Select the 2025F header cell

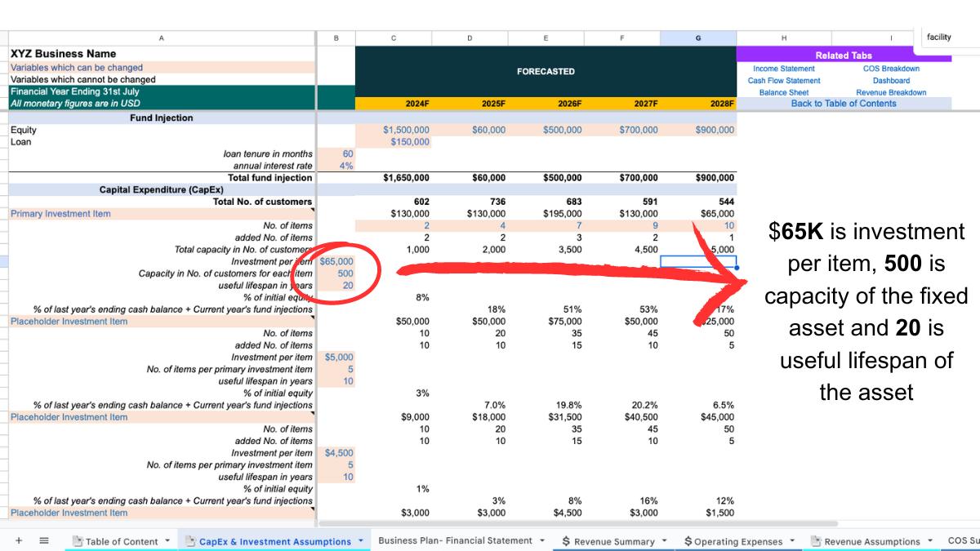tap(470, 104)
